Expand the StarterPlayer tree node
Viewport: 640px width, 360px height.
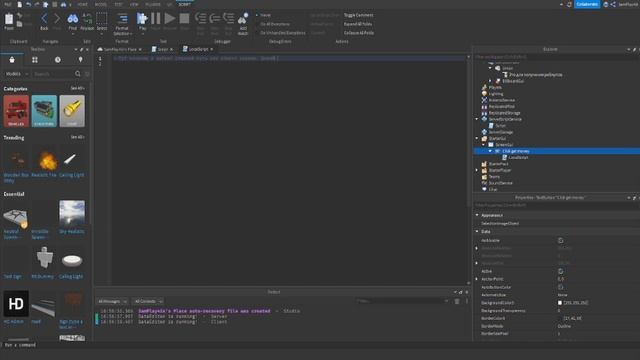coord(477,170)
